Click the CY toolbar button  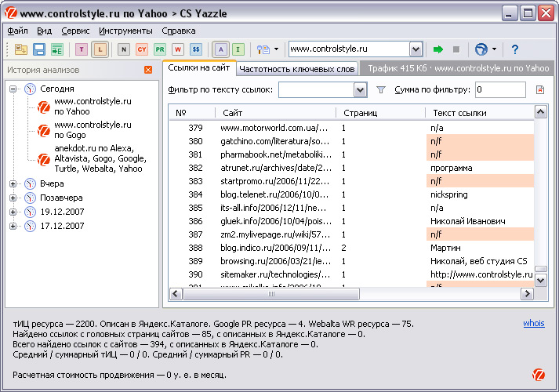point(142,49)
